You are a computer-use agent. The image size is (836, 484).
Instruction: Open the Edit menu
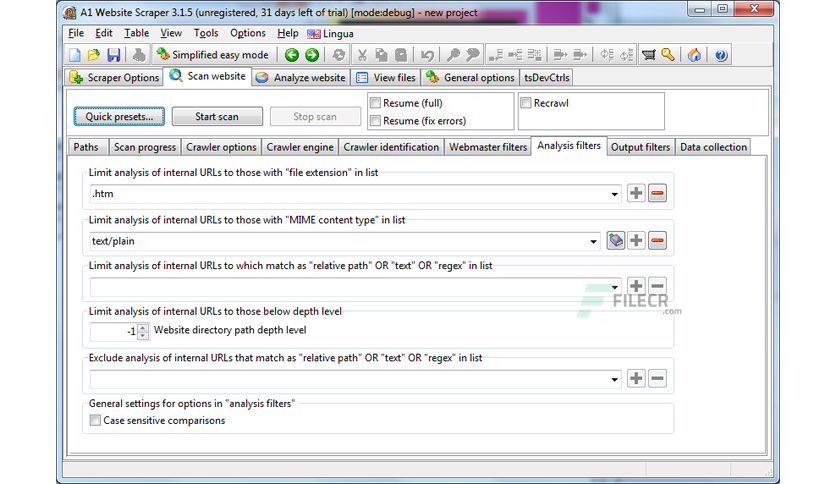pos(103,33)
